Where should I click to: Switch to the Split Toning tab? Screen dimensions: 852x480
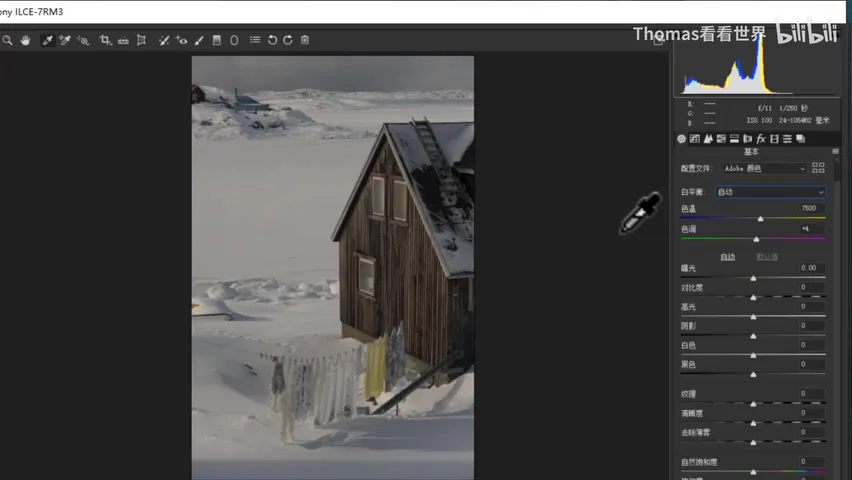click(x=734, y=139)
